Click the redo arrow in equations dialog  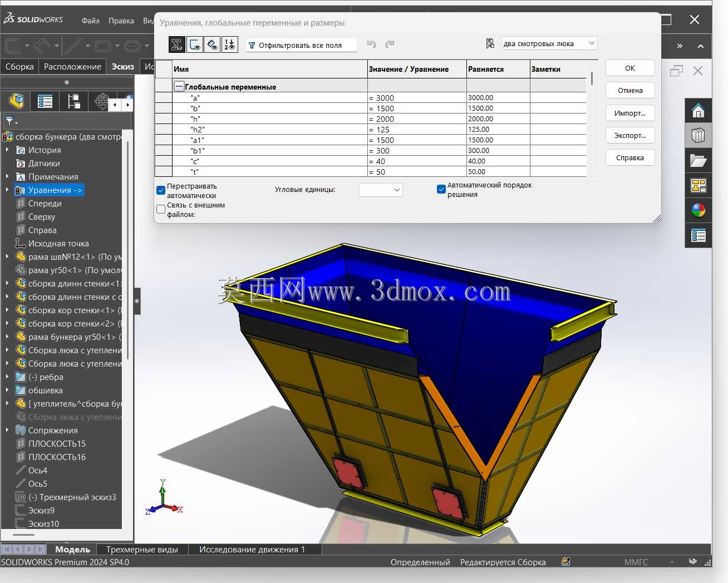(390, 44)
